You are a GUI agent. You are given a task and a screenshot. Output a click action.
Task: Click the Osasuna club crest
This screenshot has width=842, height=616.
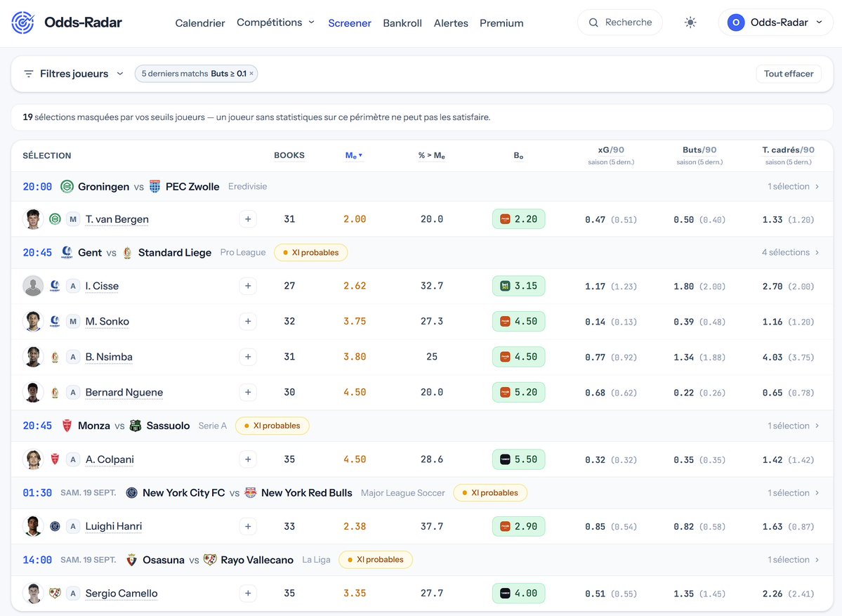click(131, 560)
